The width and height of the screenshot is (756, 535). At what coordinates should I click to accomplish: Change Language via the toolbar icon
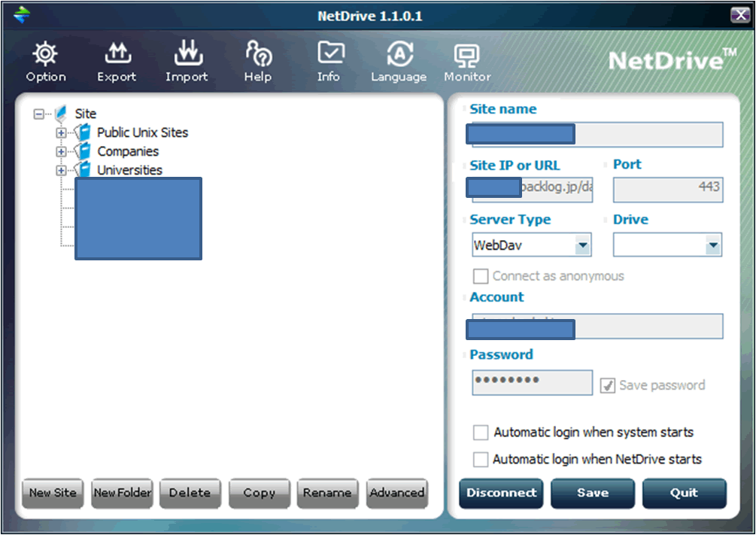pyautogui.click(x=399, y=54)
